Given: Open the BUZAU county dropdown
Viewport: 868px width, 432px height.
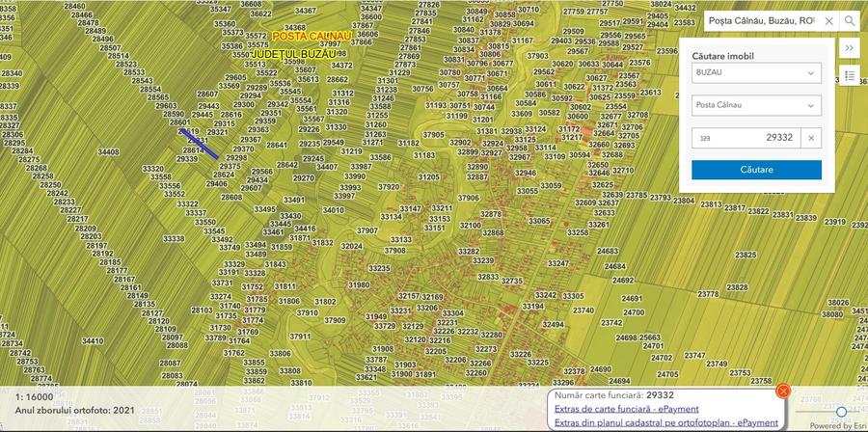Looking at the screenshot, I should (756, 73).
